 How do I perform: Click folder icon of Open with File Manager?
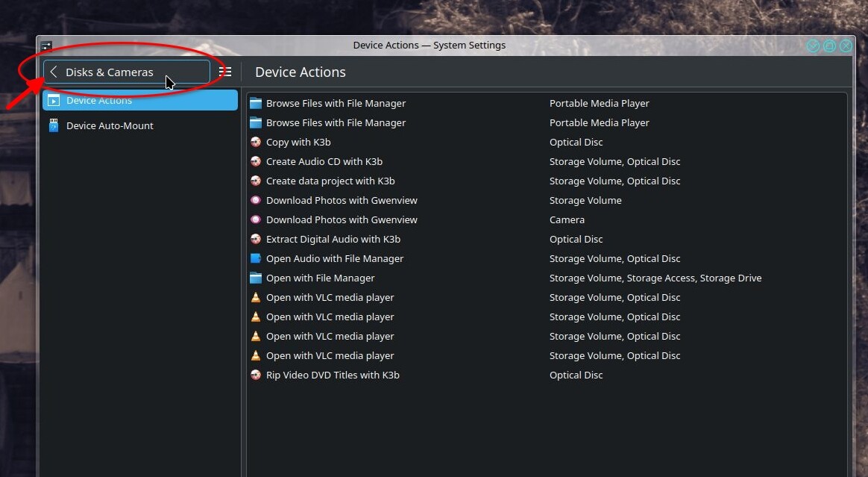pos(256,278)
